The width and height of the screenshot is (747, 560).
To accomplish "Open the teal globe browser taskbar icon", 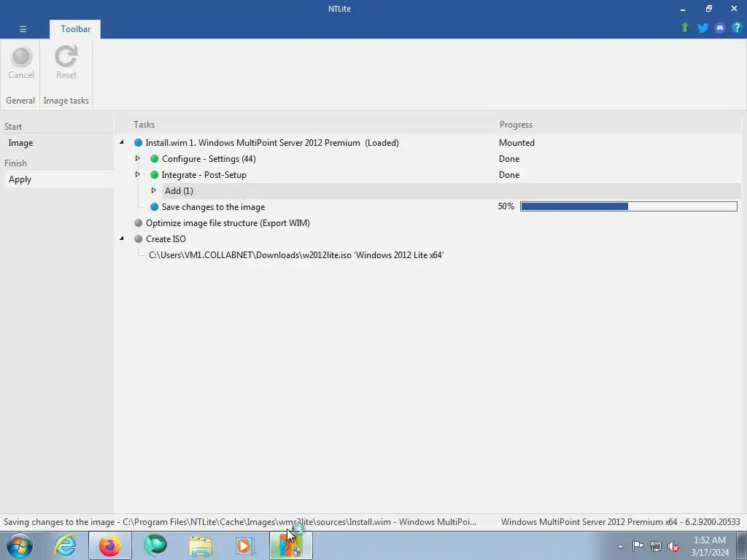I will (155, 545).
